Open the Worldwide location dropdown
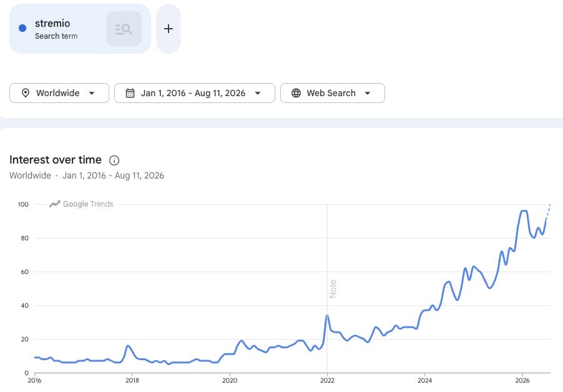Viewport: 563px width, 392px height. point(59,93)
